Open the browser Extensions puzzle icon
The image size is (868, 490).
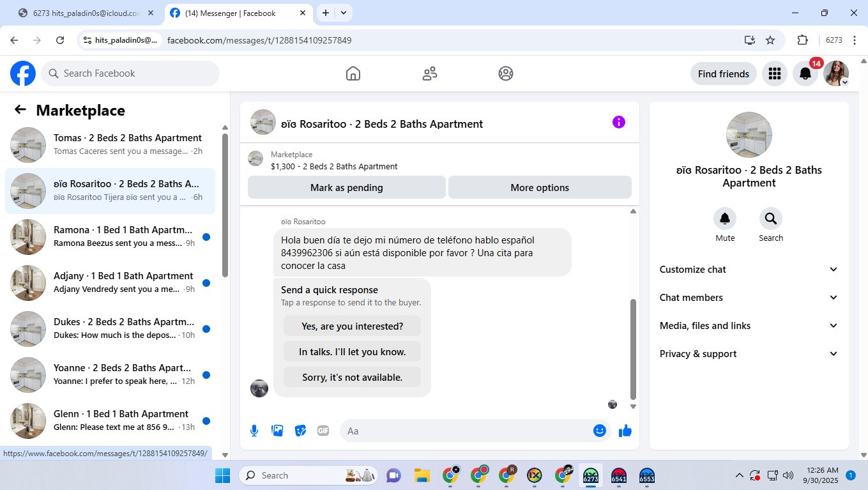point(803,40)
